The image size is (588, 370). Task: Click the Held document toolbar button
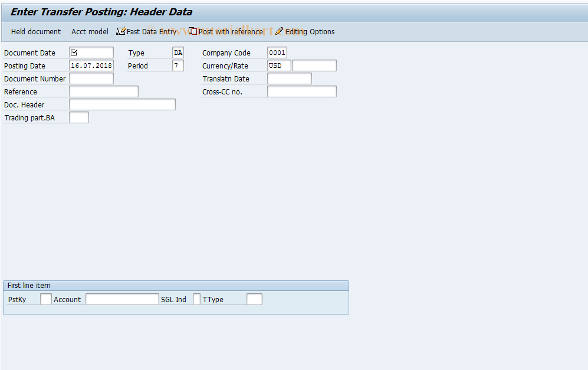click(x=35, y=31)
